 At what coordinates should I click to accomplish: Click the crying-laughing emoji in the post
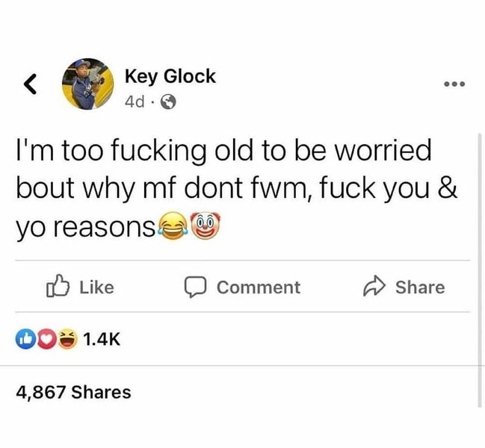coord(173,225)
